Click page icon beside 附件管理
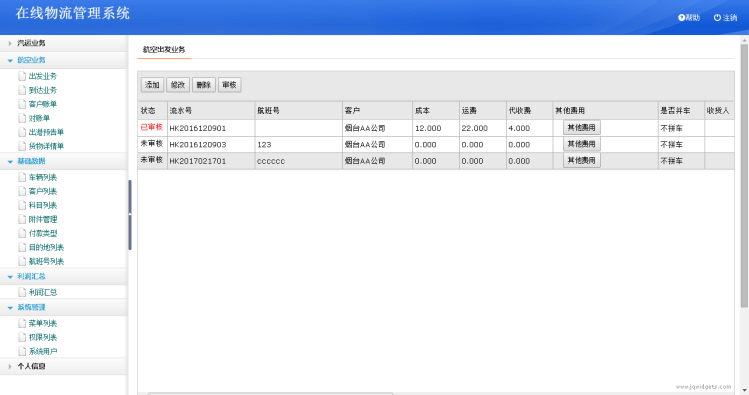The height and width of the screenshot is (395, 749). pyautogui.click(x=22, y=219)
